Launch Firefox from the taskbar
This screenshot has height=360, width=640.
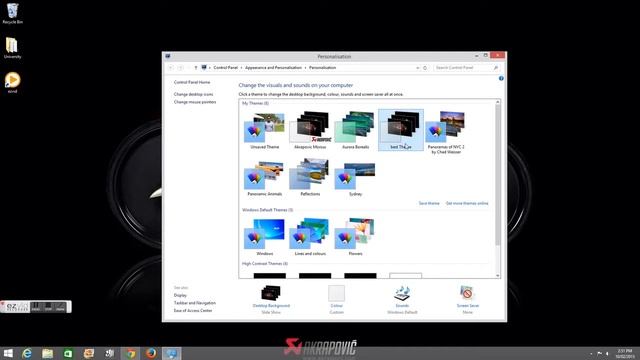(151, 353)
